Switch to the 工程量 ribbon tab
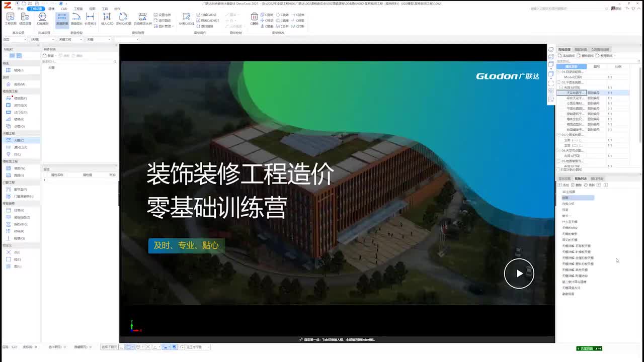This screenshot has width=644, height=362. 78,9
